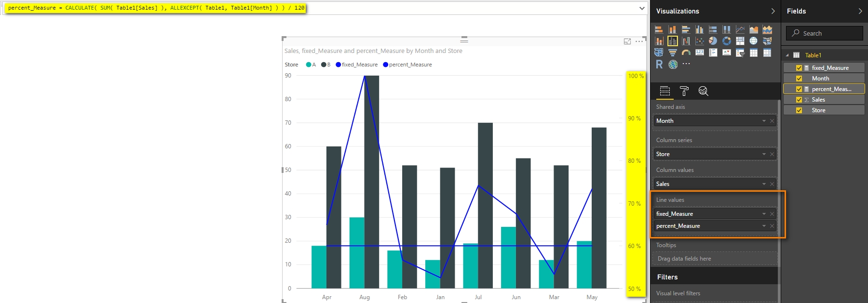The image size is (868, 303).
Task: Select the treemap visual
Action: coord(740,41)
